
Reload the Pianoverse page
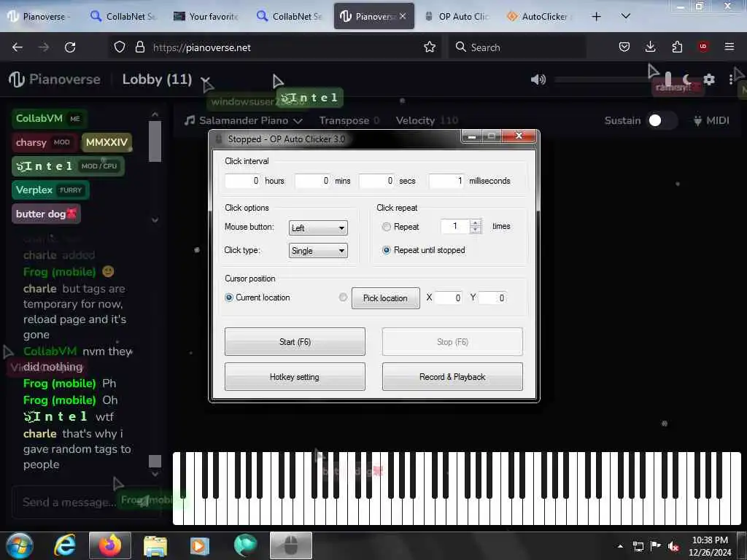click(x=70, y=47)
